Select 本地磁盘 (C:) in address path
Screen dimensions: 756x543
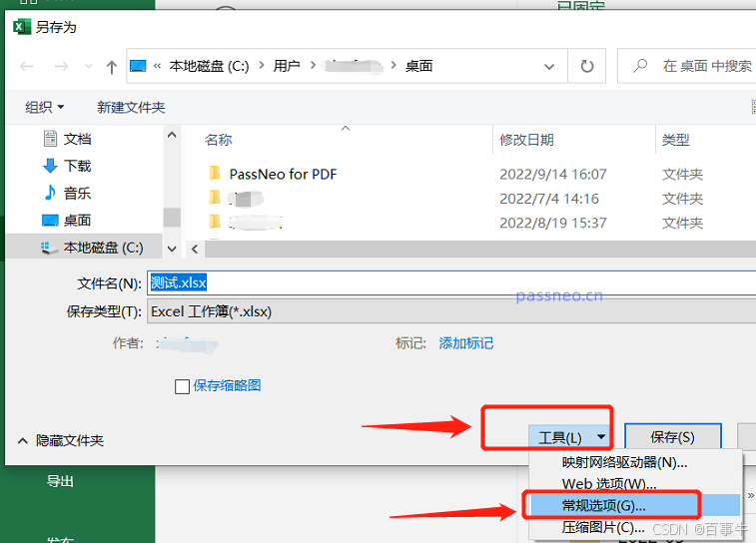coord(209,66)
